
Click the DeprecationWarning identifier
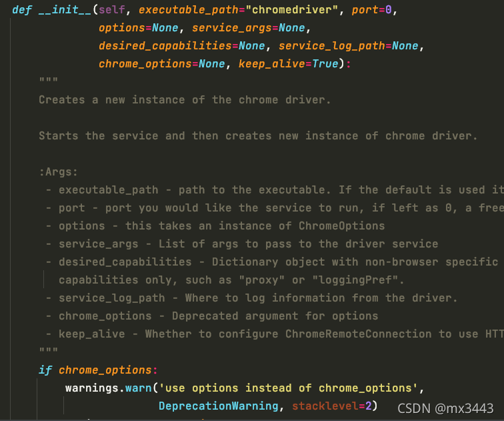219,406
